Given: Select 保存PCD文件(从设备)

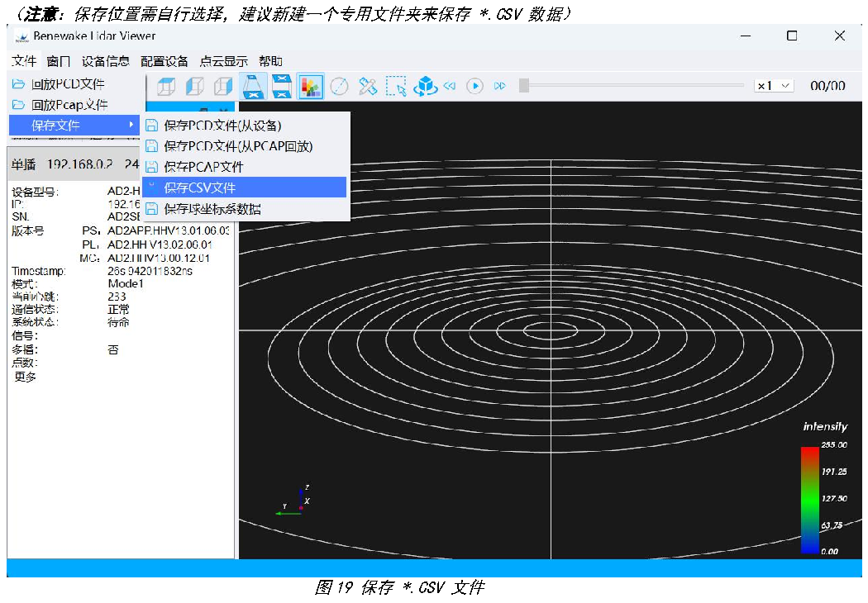Looking at the screenshot, I should 246,126.
